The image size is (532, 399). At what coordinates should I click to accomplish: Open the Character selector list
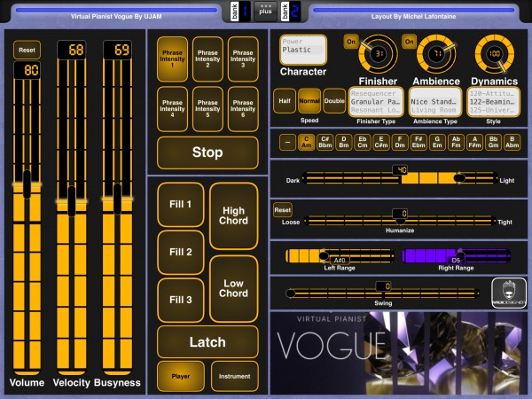click(303, 50)
